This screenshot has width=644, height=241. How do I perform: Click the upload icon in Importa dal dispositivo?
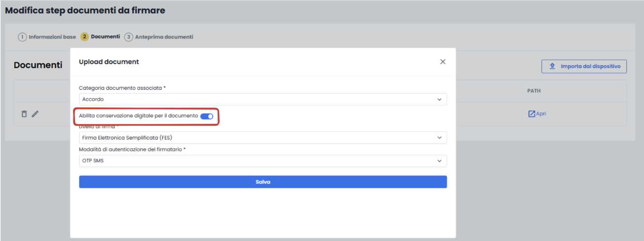[x=552, y=66]
